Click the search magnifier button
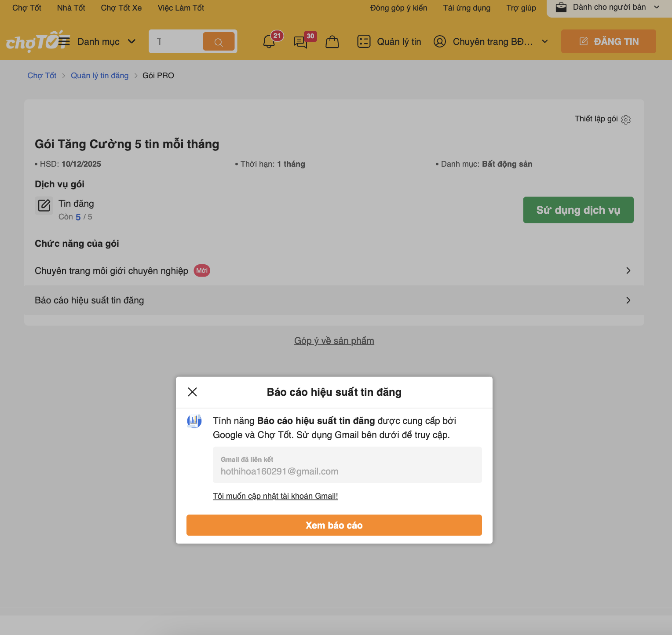The height and width of the screenshot is (635, 672). coord(219,42)
